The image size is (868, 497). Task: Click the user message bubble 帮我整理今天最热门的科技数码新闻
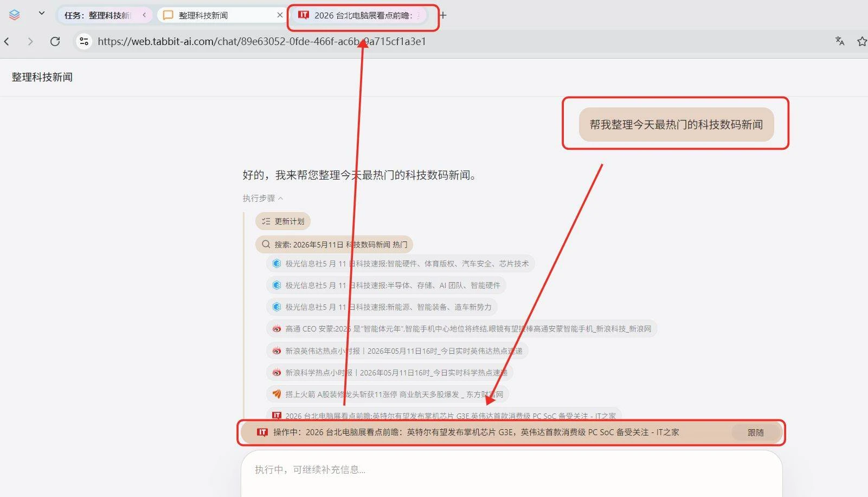pyautogui.click(x=676, y=124)
